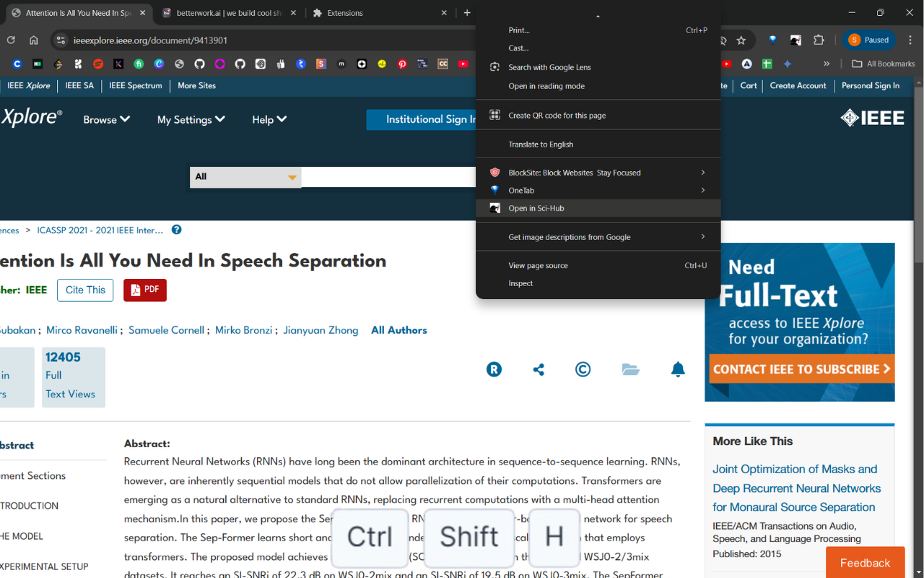Click Institutional Sign In button
This screenshot has height=578, width=924.
[422, 120]
